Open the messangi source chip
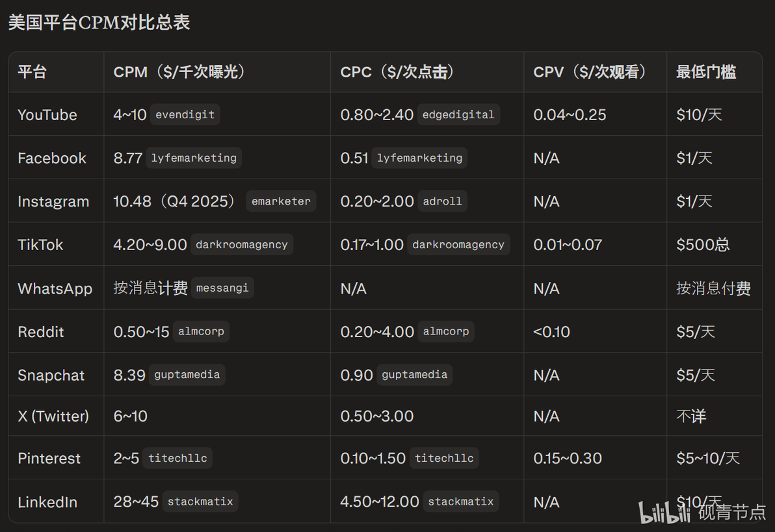Screen dimensions: 775x532 tap(222, 288)
